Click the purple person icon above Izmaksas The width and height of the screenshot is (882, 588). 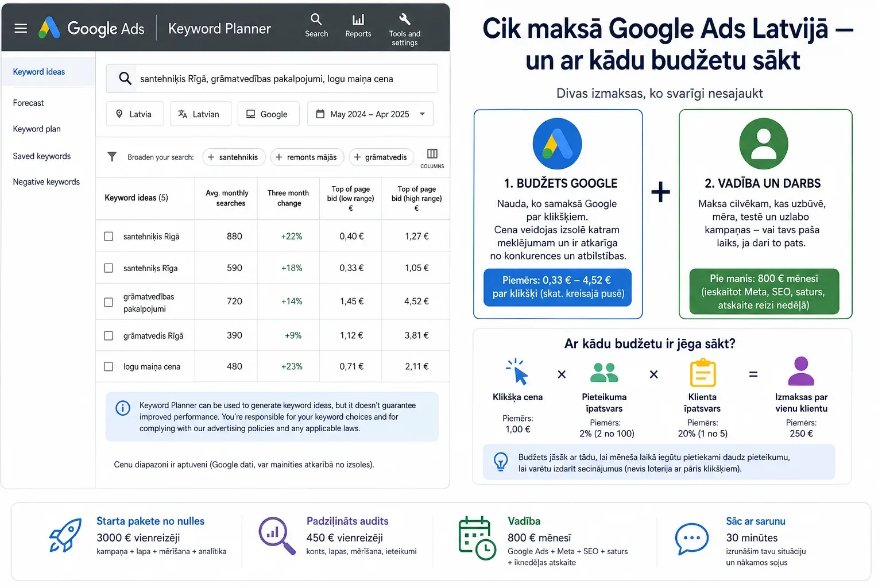(x=801, y=371)
